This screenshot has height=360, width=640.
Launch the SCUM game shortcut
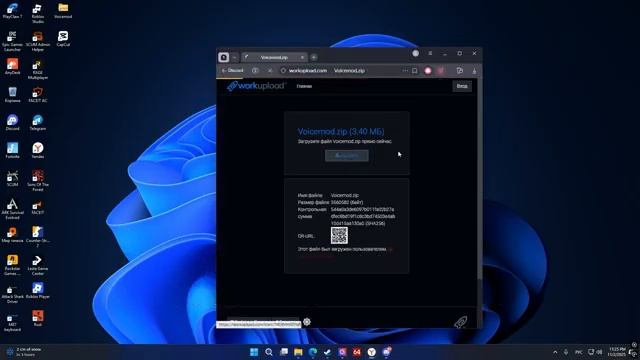[x=12, y=178]
